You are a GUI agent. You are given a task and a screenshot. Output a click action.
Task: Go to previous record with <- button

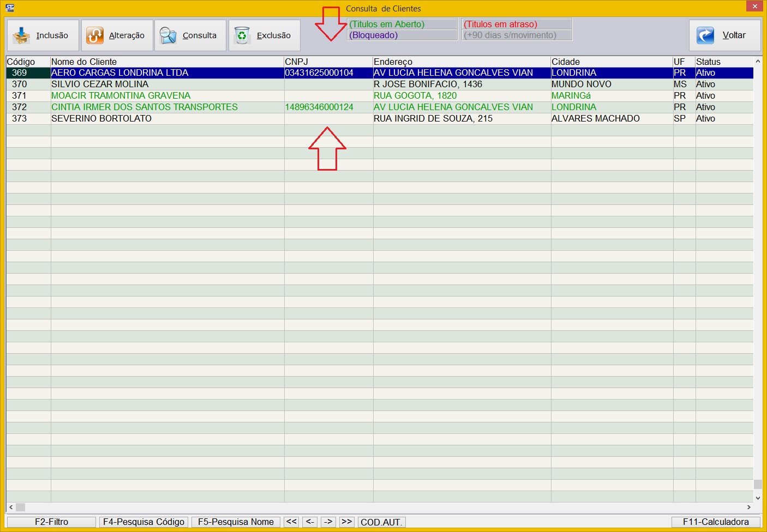310,522
